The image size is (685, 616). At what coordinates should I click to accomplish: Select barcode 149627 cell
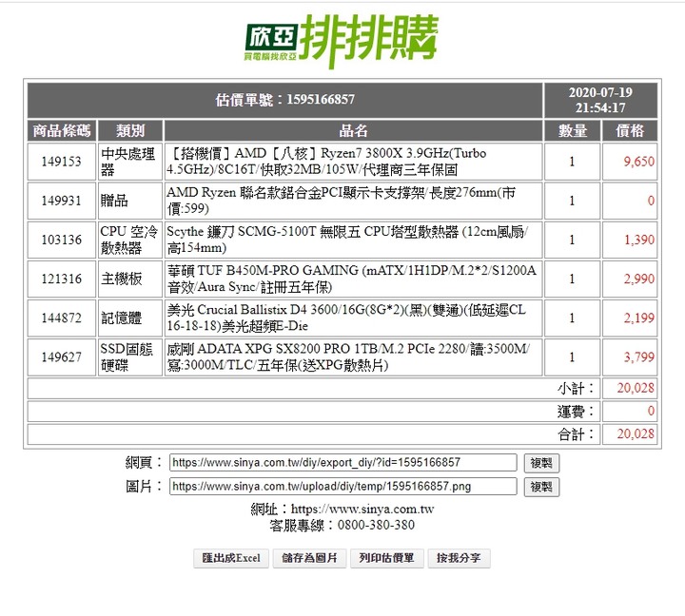tap(62, 357)
